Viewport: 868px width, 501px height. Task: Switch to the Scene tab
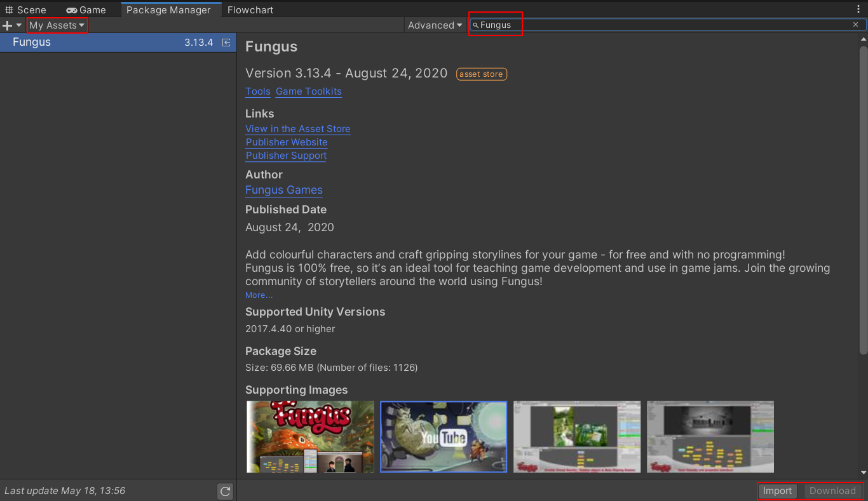tap(26, 10)
